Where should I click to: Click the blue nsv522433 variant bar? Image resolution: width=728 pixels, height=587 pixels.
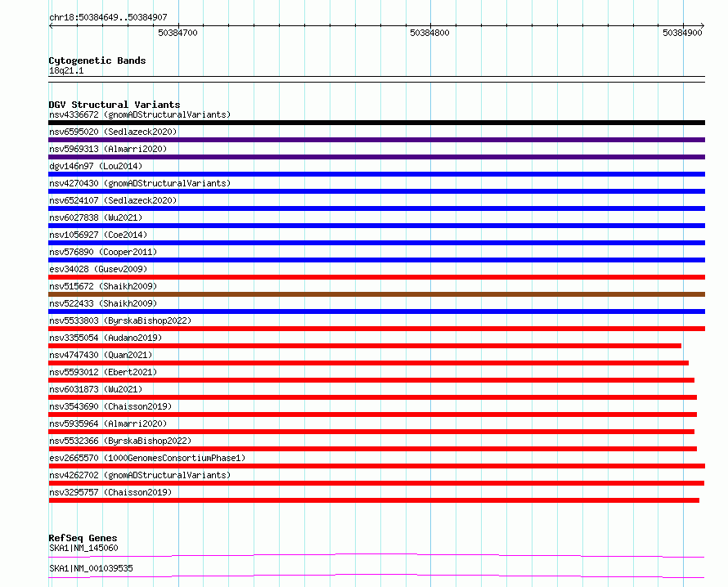point(376,311)
